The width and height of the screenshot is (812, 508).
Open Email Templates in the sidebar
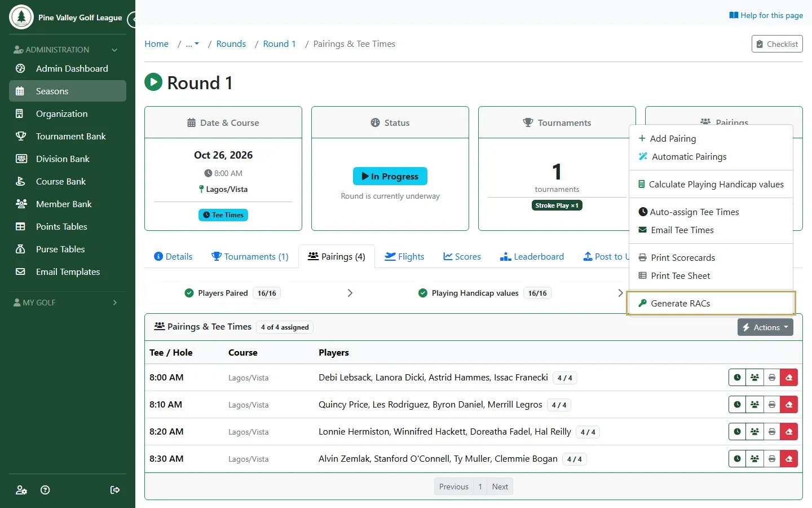(x=68, y=271)
